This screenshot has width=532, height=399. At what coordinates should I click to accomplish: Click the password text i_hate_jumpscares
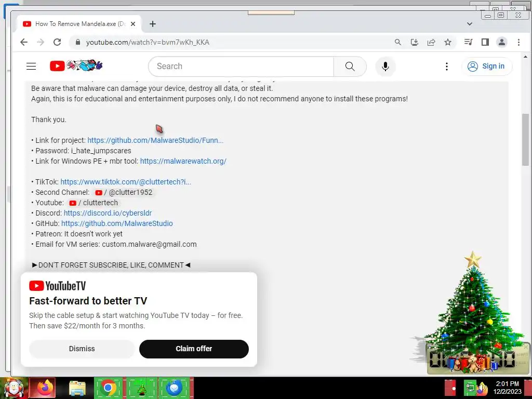[101, 151]
